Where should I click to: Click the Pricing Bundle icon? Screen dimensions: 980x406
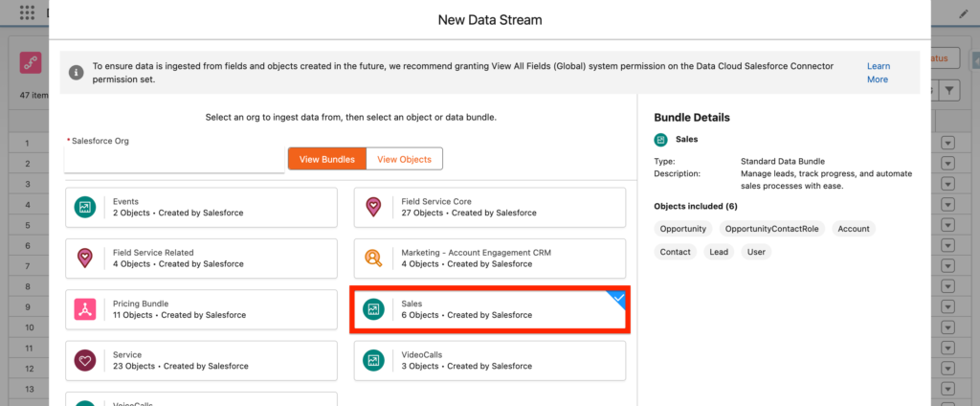click(x=86, y=309)
